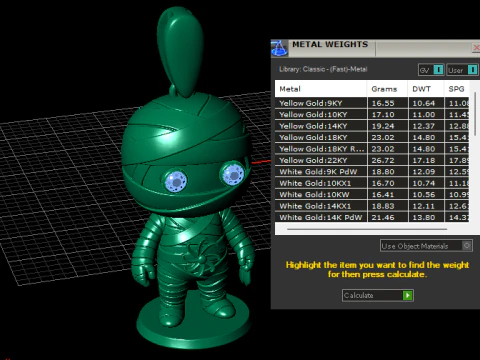Click the 17.10 grams value

(383, 115)
